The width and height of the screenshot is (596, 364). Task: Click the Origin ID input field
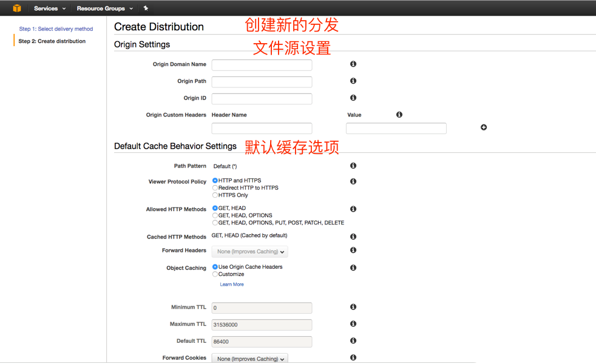point(262,99)
